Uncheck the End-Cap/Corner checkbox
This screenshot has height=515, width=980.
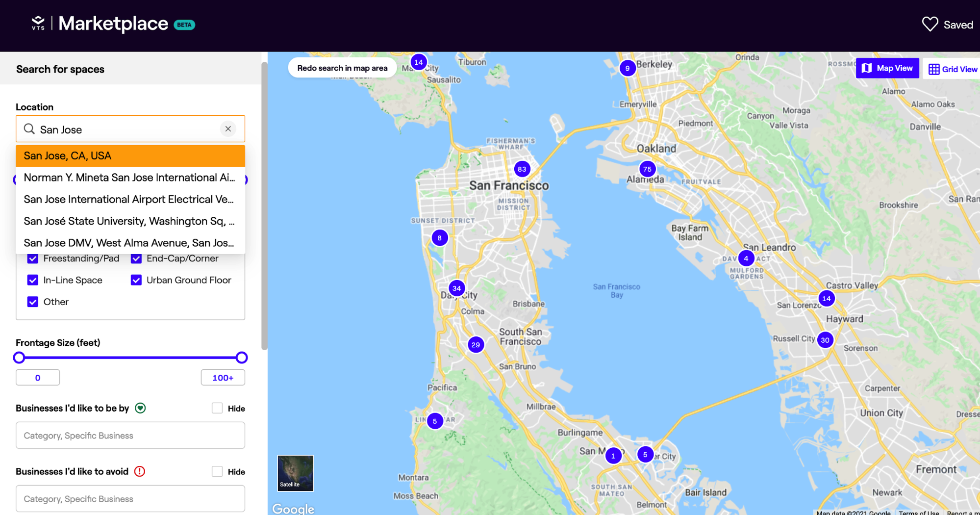click(x=136, y=258)
